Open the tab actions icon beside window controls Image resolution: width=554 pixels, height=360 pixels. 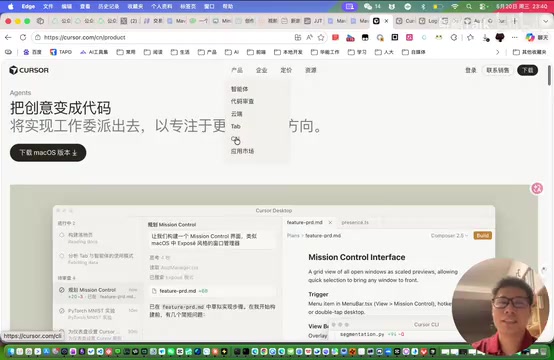tap(40, 21)
